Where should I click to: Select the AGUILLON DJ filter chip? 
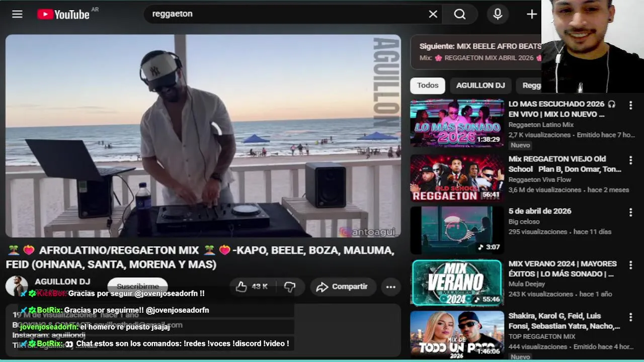480,85
